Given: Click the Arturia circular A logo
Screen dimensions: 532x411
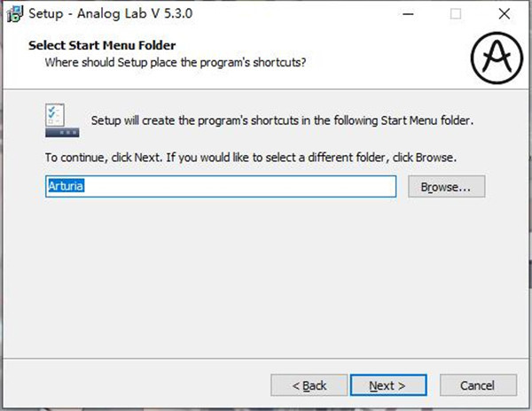Looking at the screenshot, I should point(497,58).
